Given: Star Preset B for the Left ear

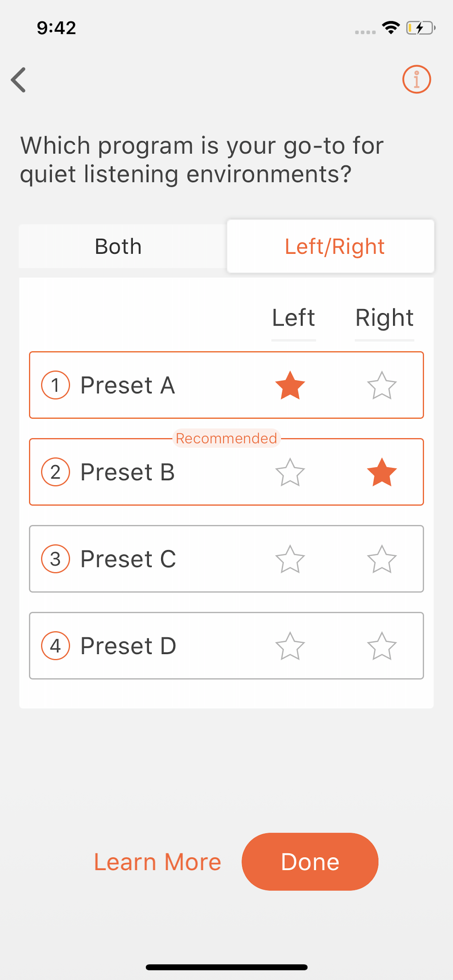Looking at the screenshot, I should (x=290, y=472).
